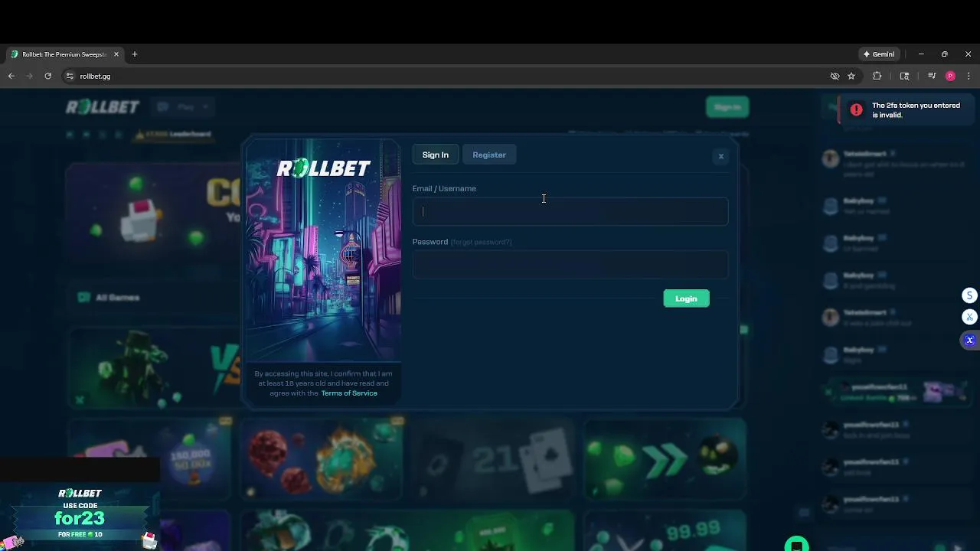Click the blurred Sign In button in header
The width and height of the screenshot is (980, 551).
pyautogui.click(x=727, y=107)
